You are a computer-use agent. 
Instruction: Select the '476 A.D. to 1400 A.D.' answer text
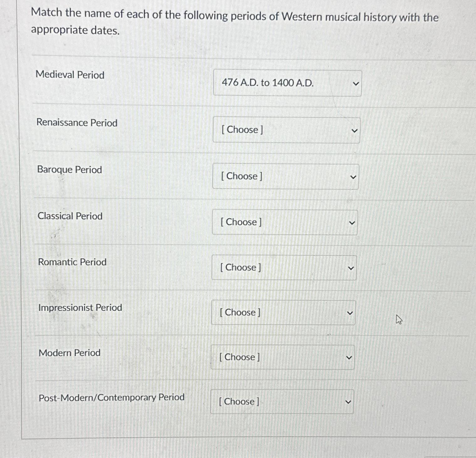point(268,83)
